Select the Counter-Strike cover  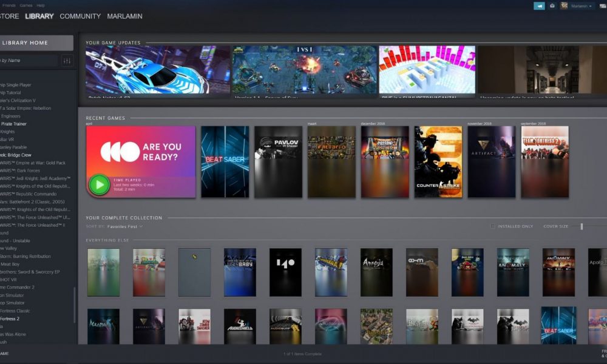click(x=438, y=162)
